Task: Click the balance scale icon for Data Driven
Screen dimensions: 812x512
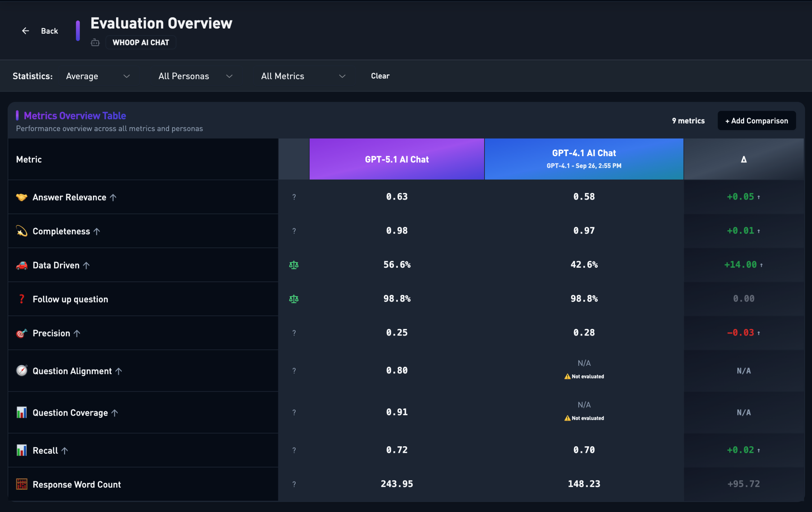Action: [294, 265]
